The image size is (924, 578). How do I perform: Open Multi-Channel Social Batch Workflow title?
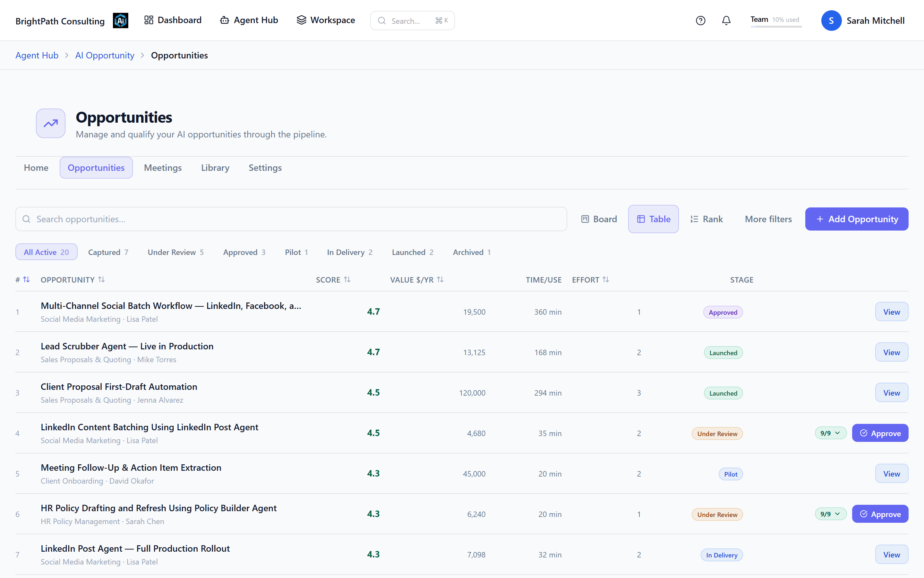click(171, 306)
